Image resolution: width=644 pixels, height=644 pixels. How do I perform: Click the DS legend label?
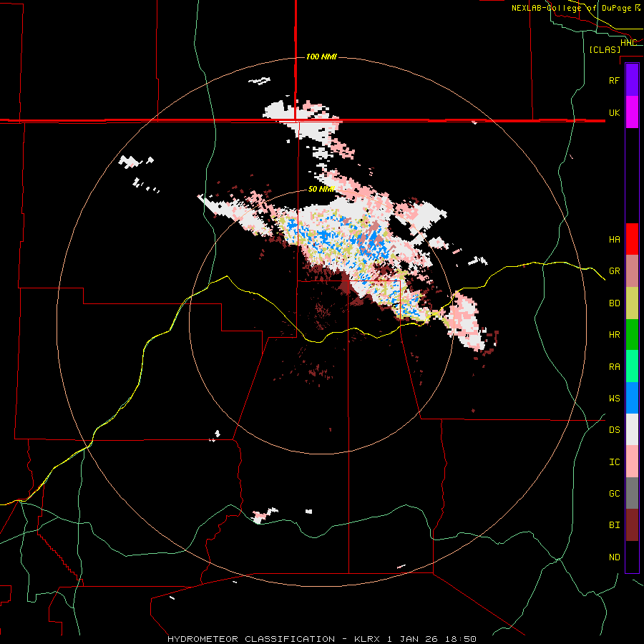(614, 429)
